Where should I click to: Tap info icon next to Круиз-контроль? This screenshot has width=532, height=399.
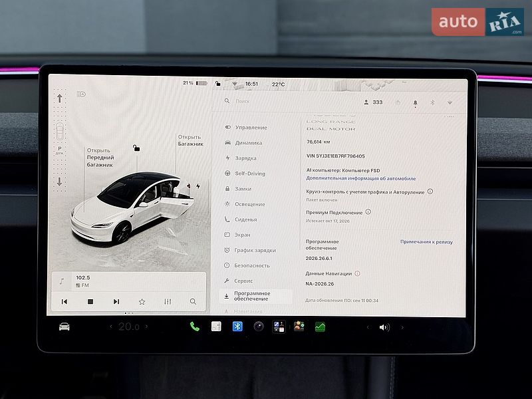coord(430,192)
